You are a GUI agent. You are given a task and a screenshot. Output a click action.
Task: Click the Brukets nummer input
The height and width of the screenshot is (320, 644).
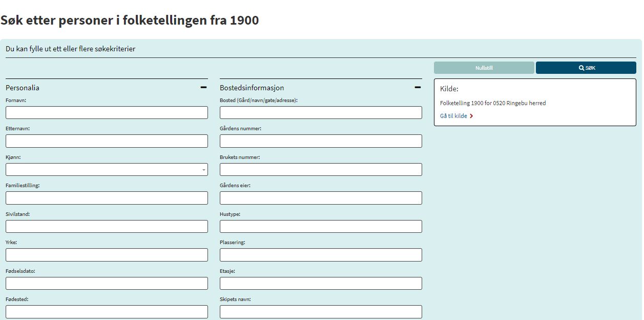point(321,170)
